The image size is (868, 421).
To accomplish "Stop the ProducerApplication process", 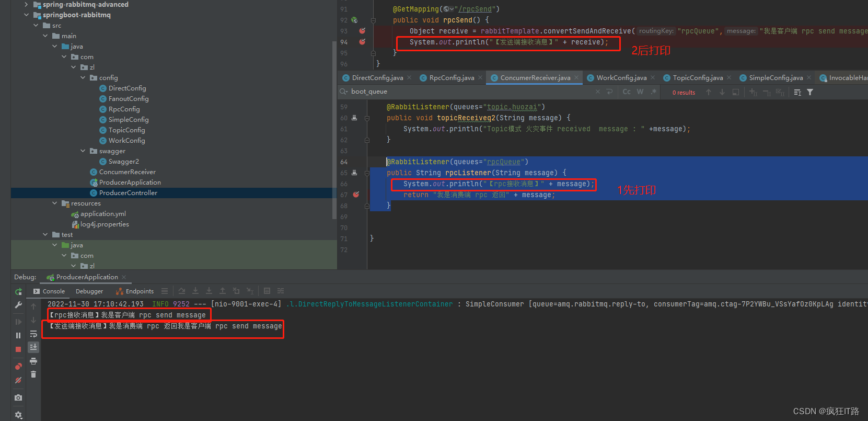I will pyautogui.click(x=18, y=349).
